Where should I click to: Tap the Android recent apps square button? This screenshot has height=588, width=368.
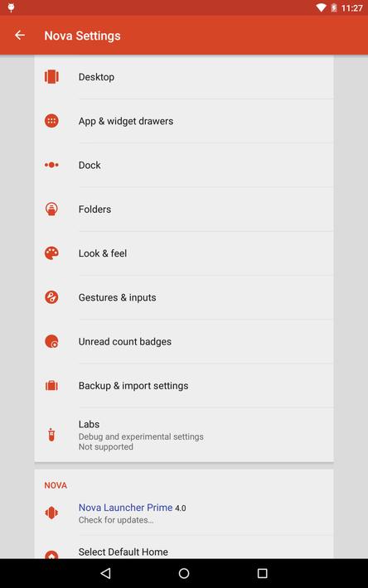coord(262,573)
